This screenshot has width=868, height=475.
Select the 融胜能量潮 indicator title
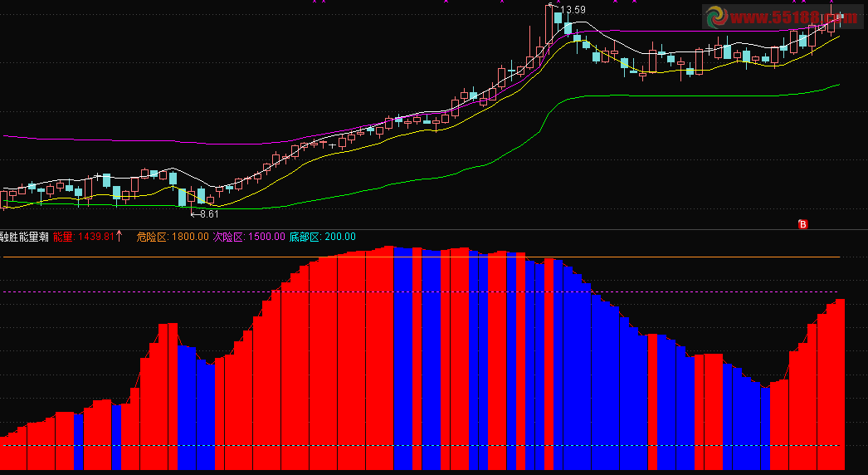coord(24,237)
